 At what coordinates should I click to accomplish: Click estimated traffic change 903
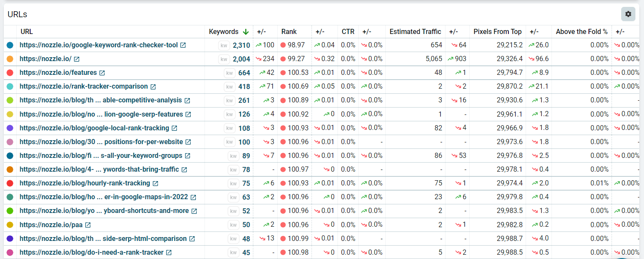pos(461,59)
